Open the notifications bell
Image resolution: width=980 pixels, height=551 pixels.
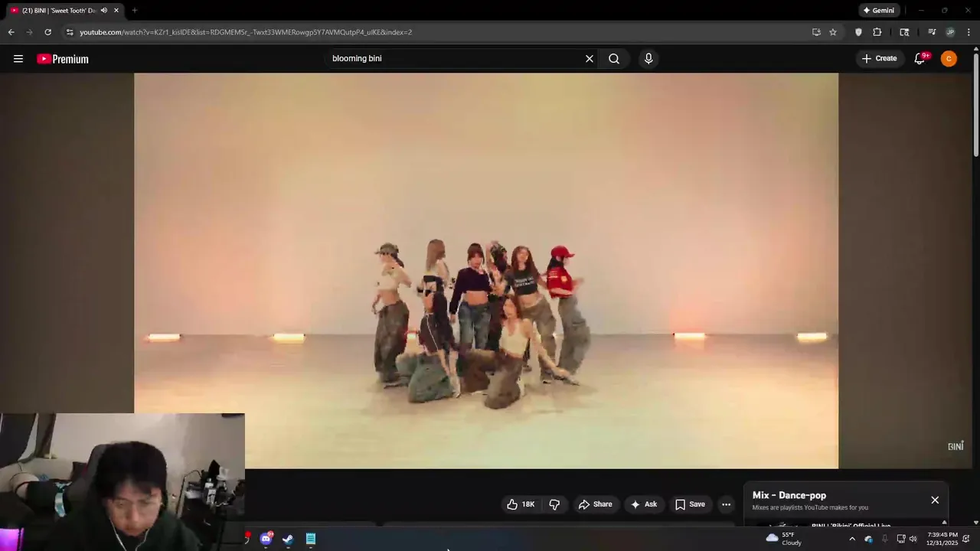(920, 59)
